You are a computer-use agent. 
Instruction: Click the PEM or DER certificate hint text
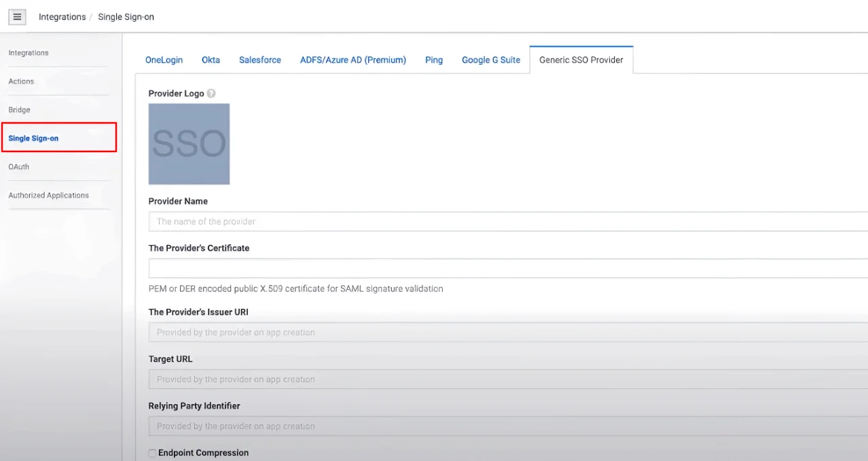click(x=295, y=289)
